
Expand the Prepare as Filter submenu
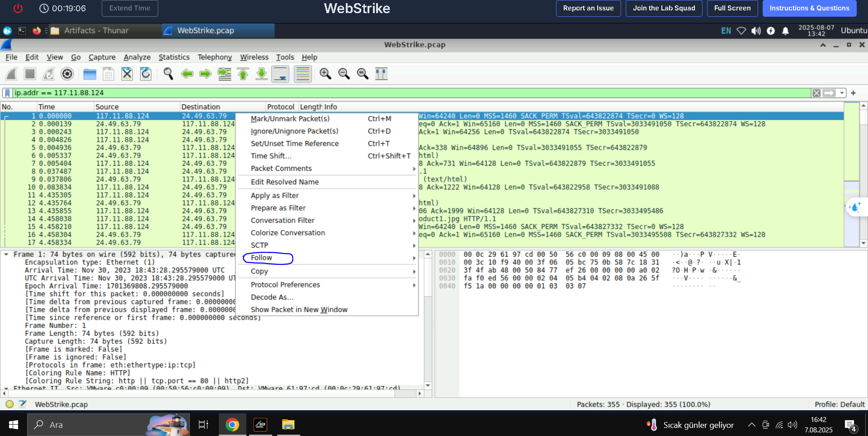pos(328,208)
